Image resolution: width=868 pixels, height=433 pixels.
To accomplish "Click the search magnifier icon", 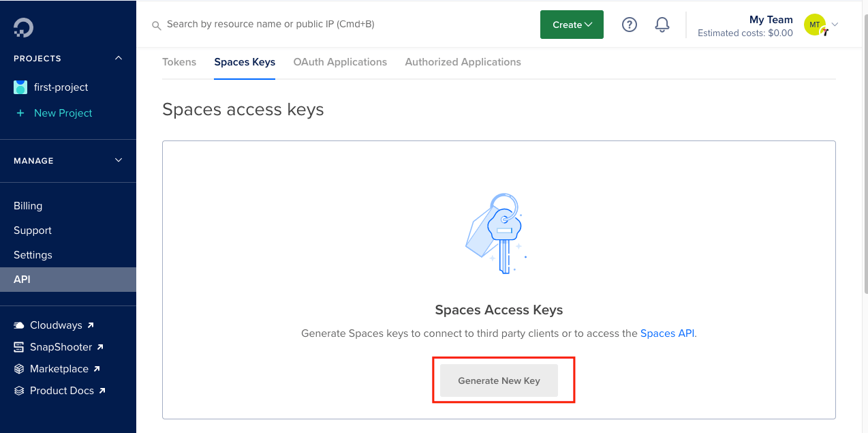I will [x=156, y=25].
